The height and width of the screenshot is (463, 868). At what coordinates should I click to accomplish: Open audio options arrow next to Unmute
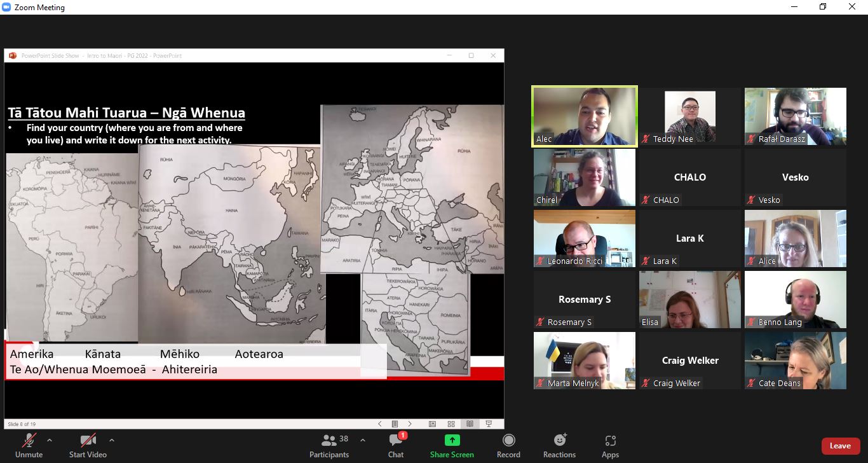coord(50,440)
